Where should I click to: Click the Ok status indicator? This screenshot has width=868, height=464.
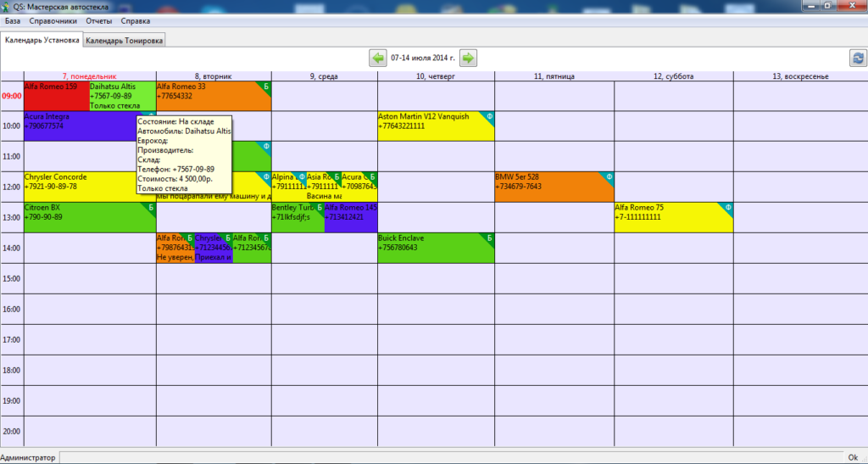coord(853,457)
